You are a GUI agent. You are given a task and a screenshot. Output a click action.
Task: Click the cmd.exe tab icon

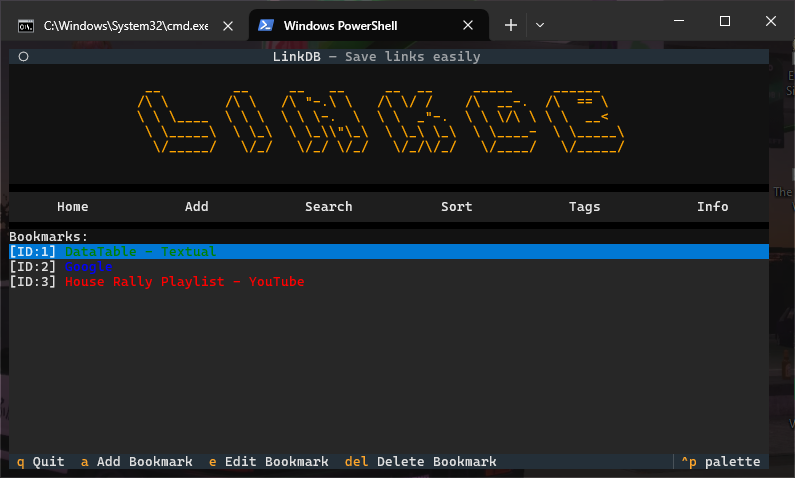pos(27,25)
